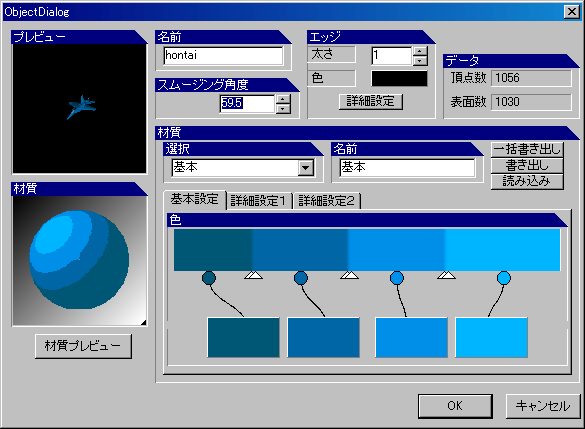
Task: Decrease the smoothing angle with down arrow
Action: pos(283,109)
